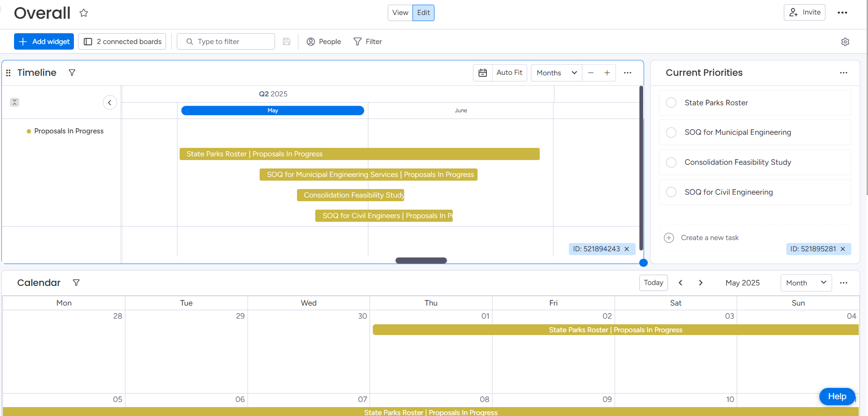This screenshot has width=868, height=416.
Task: Click the save filter view icon
Action: point(287,42)
